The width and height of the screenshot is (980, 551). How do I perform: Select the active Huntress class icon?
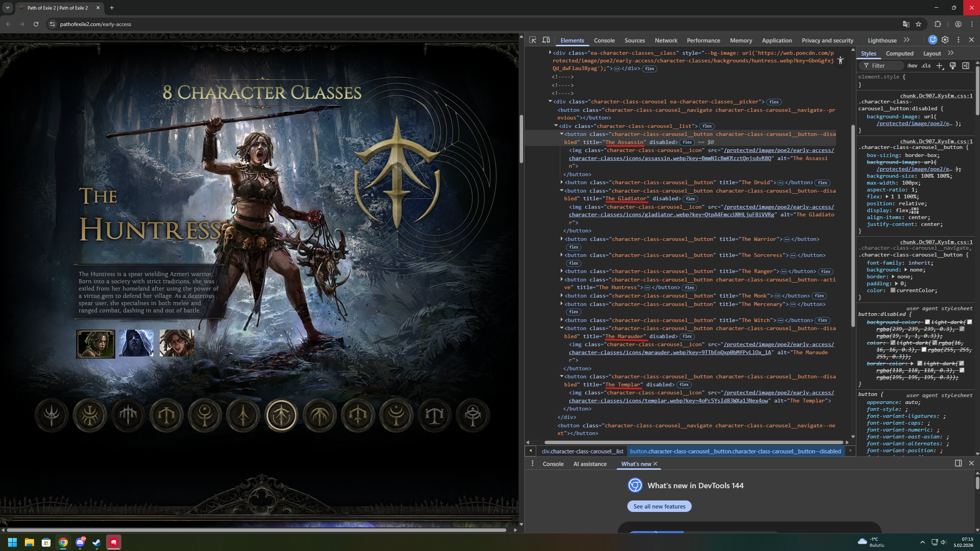coord(281,415)
